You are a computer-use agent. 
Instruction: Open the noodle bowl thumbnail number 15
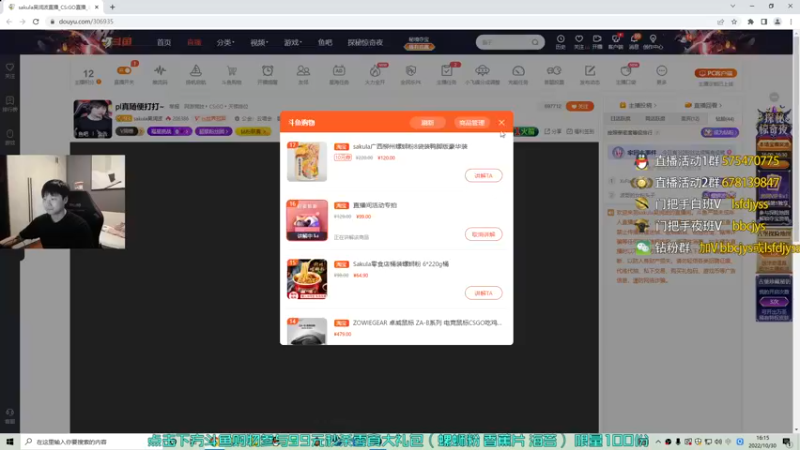click(x=307, y=279)
